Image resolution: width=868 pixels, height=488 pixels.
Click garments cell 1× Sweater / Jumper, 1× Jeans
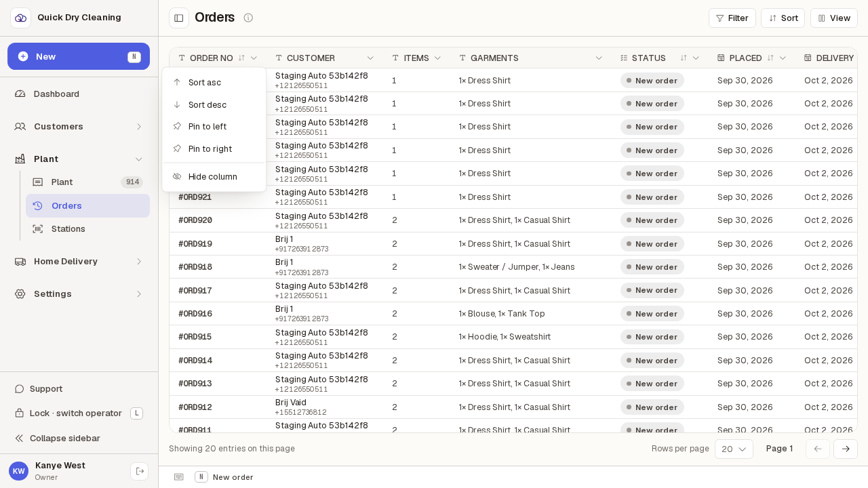tap(517, 267)
